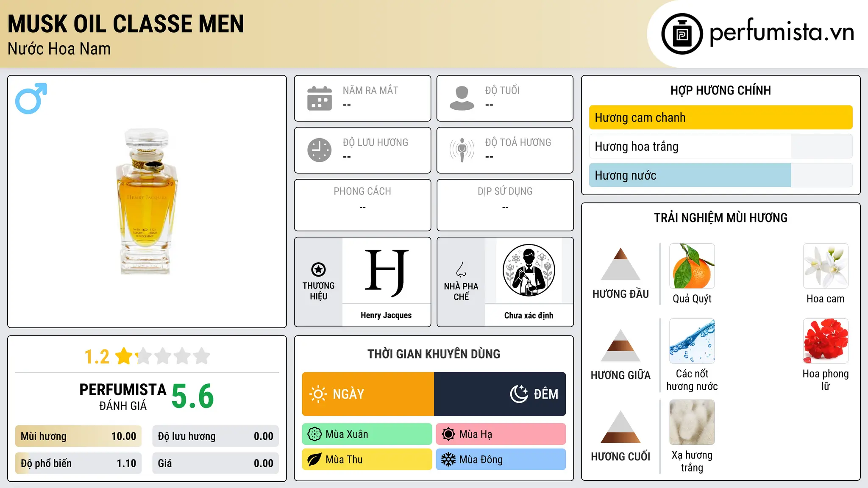Select the Hoa phong lữ note image
The image size is (868, 488).
826,341
